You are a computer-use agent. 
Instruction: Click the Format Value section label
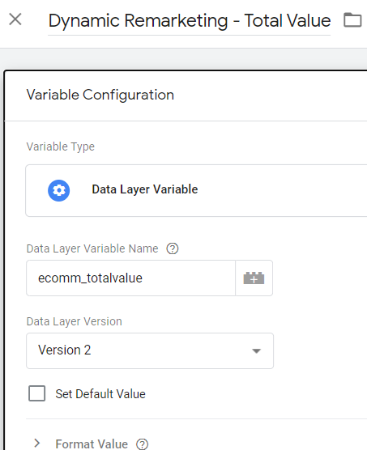tap(91, 444)
